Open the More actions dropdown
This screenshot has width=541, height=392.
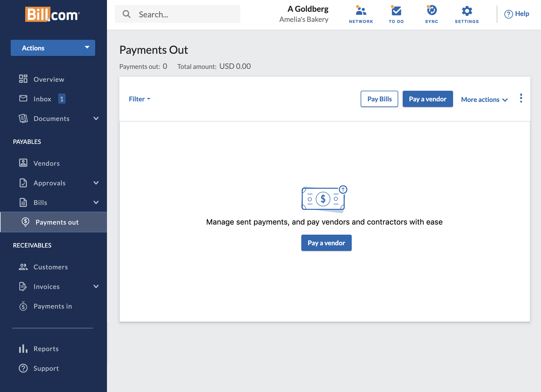pos(484,99)
